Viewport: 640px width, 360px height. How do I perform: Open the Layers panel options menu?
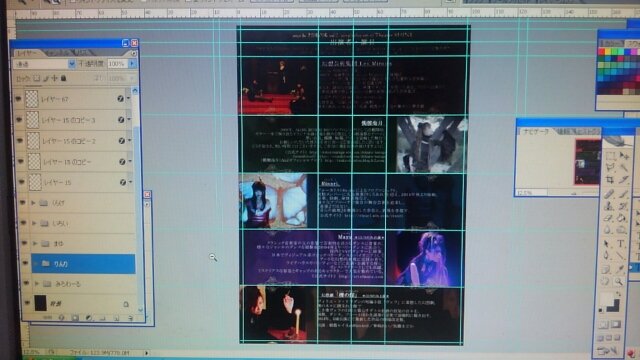tap(133, 53)
